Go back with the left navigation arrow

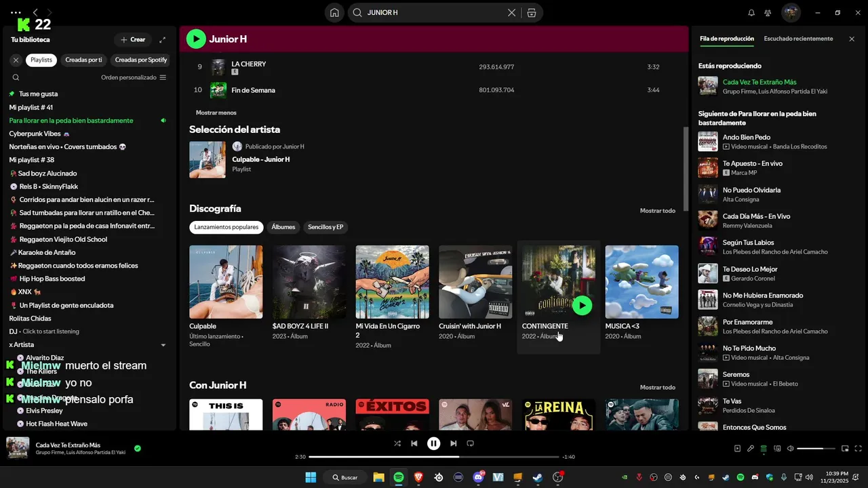click(35, 12)
